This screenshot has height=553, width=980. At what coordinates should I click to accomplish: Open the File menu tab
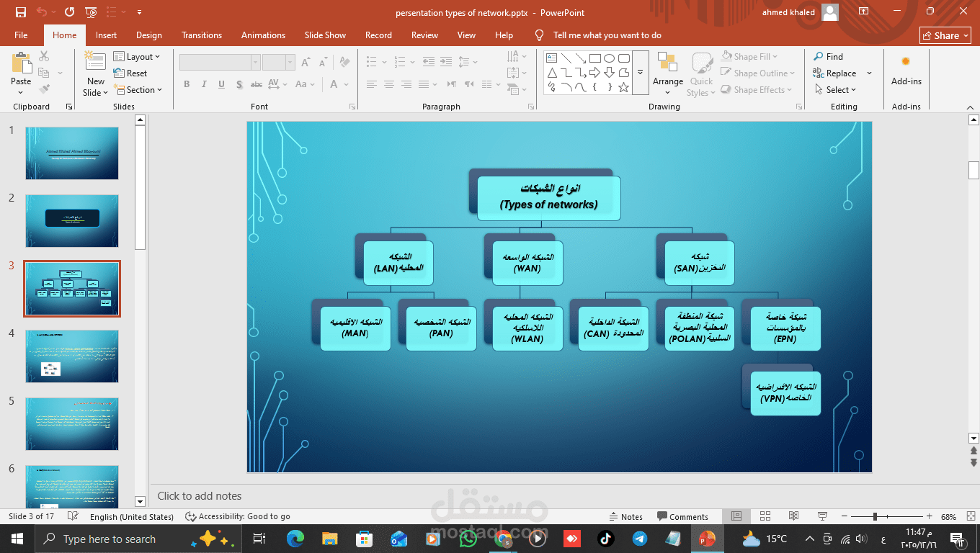(21, 35)
